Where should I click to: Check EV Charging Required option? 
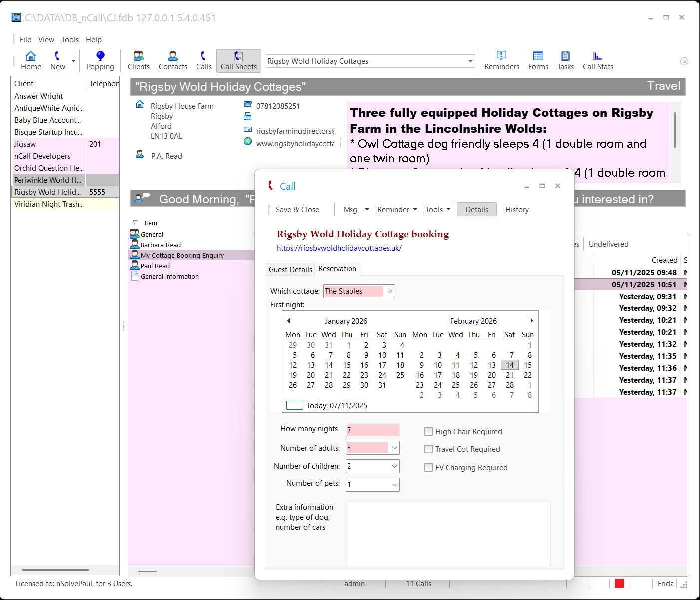coord(428,468)
